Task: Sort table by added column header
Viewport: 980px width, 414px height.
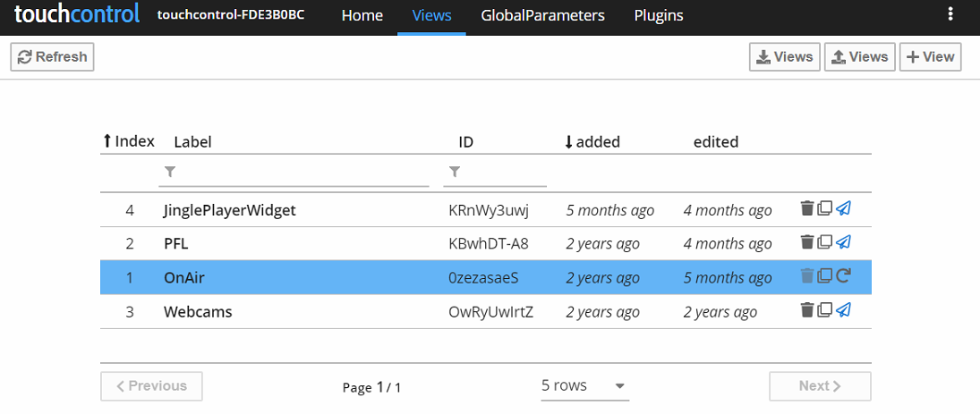Action: pyautogui.click(x=592, y=141)
